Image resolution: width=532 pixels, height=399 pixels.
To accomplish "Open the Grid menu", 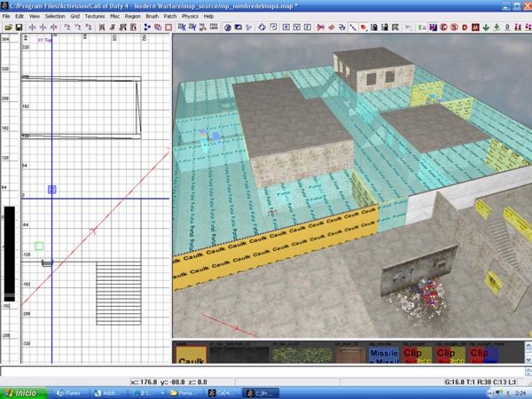I will coord(74,16).
